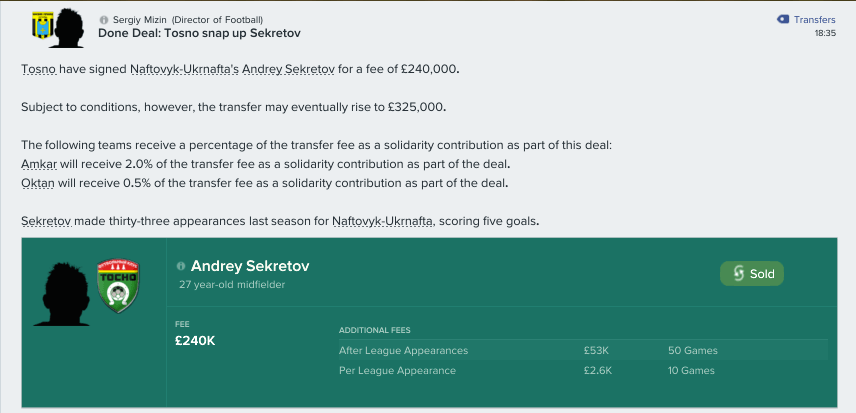Click the Sold status icon
856x413 pixels.
pyautogui.click(x=738, y=274)
